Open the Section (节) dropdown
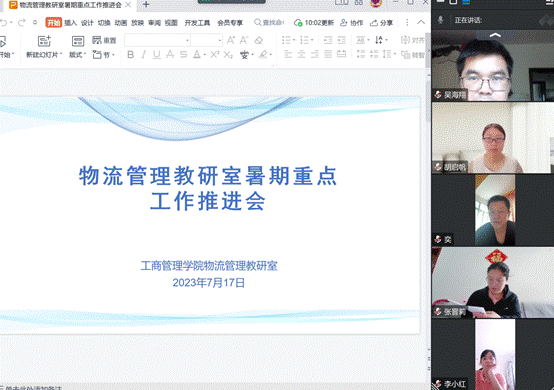This screenshot has height=390, width=554. pos(104,55)
